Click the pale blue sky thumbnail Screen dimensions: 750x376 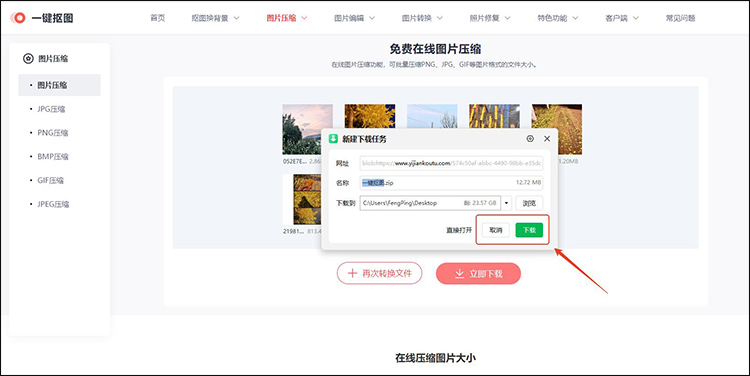pos(432,116)
